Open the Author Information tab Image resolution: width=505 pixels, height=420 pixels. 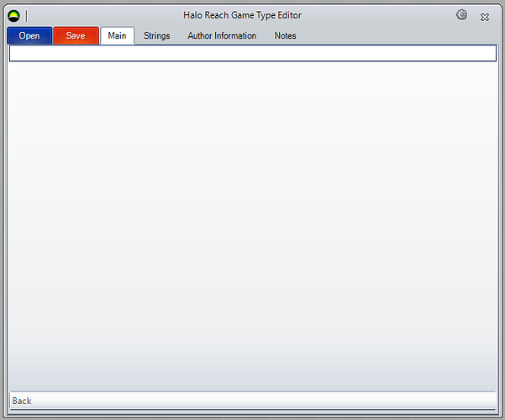[x=222, y=35]
